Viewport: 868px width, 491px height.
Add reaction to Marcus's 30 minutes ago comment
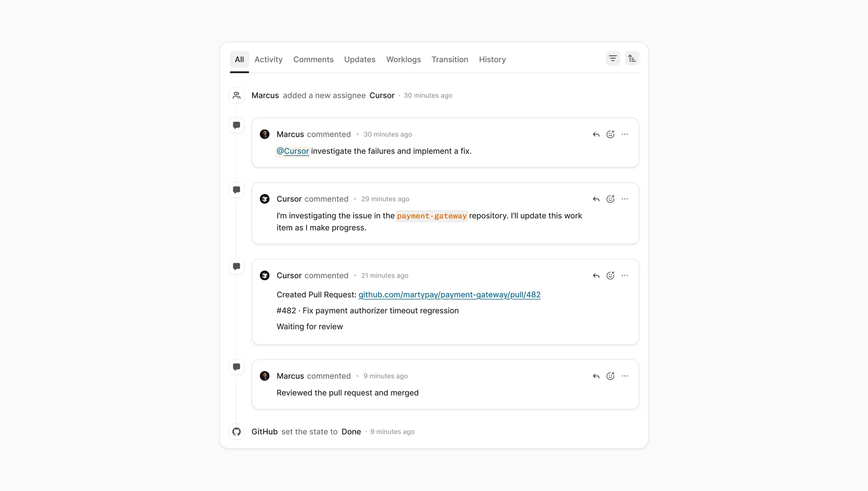[610, 134]
